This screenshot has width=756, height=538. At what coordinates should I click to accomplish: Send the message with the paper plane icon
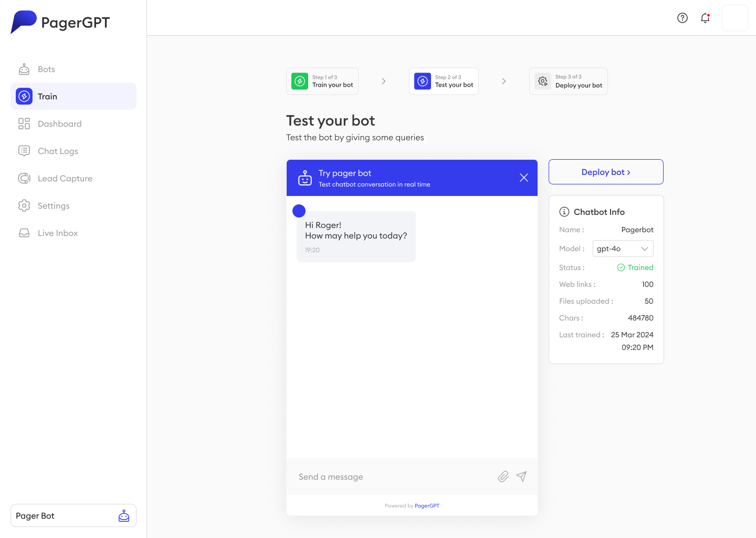[521, 477]
